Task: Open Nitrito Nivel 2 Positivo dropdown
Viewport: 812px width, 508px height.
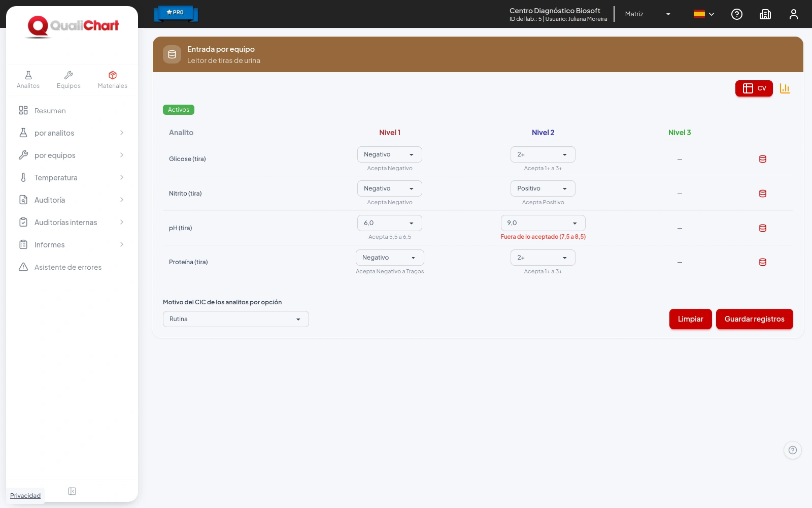Action: (543, 188)
